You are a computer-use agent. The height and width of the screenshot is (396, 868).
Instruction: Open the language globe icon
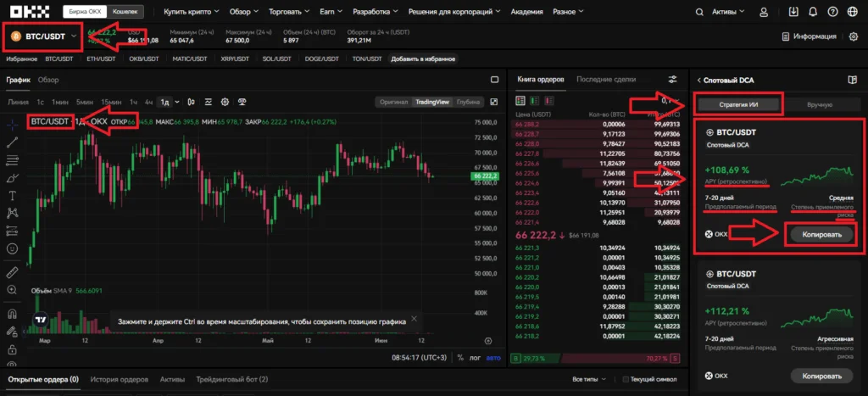(x=852, y=12)
